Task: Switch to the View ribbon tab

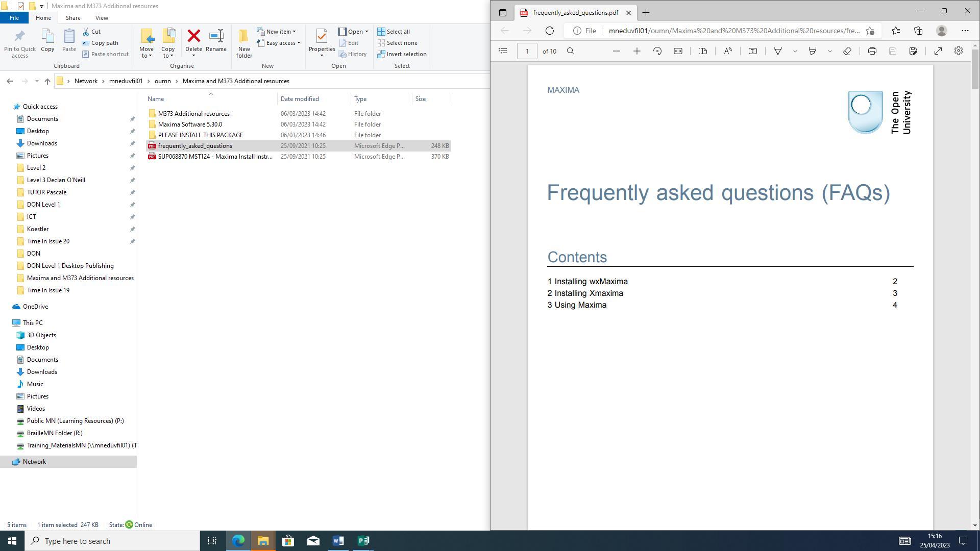Action: (x=102, y=18)
